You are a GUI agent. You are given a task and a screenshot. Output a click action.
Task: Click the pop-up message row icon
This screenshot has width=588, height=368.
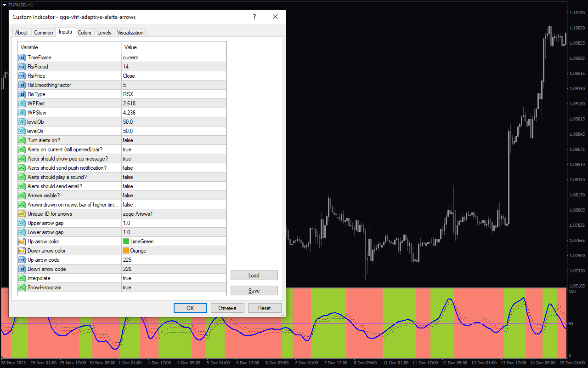coord(22,159)
